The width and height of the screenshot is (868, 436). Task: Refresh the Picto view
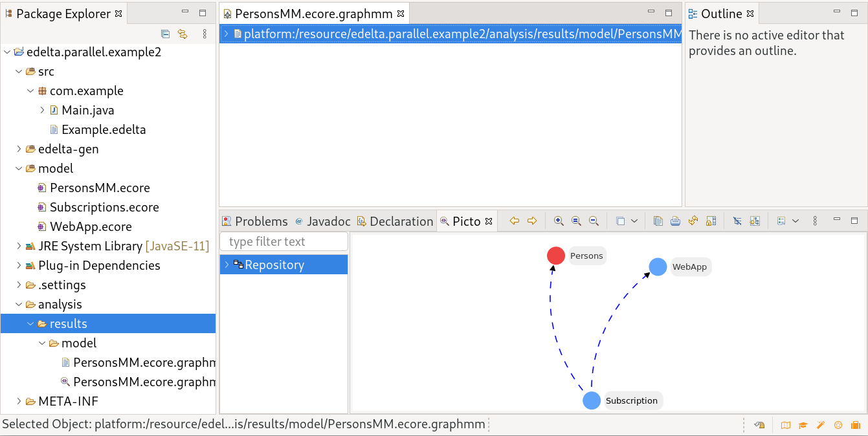point(693,221)
